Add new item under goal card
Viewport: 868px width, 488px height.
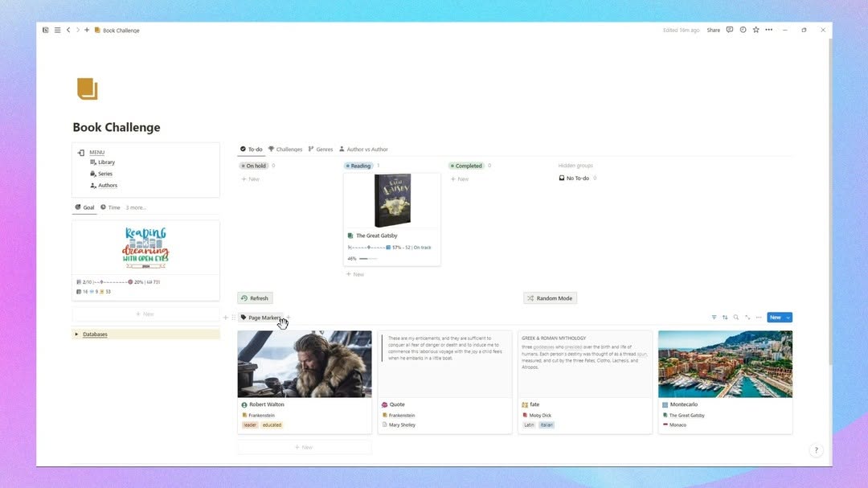145,314
